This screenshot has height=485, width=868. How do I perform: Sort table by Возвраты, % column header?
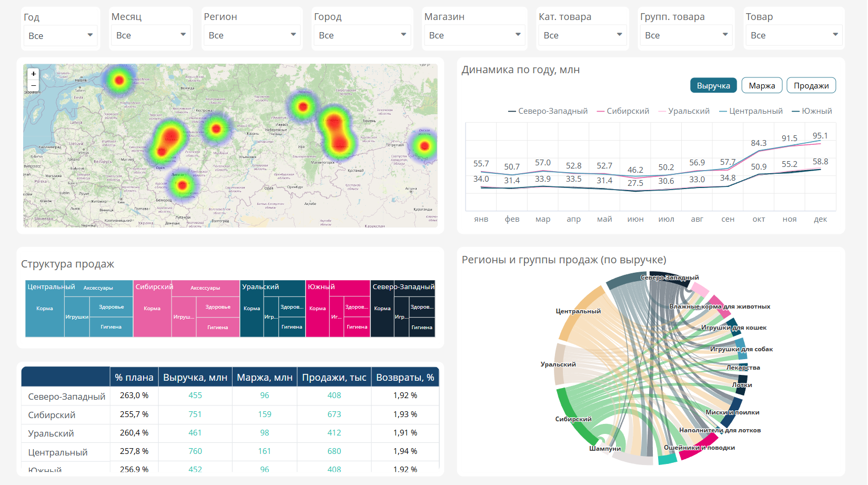[x=405, y=378]
